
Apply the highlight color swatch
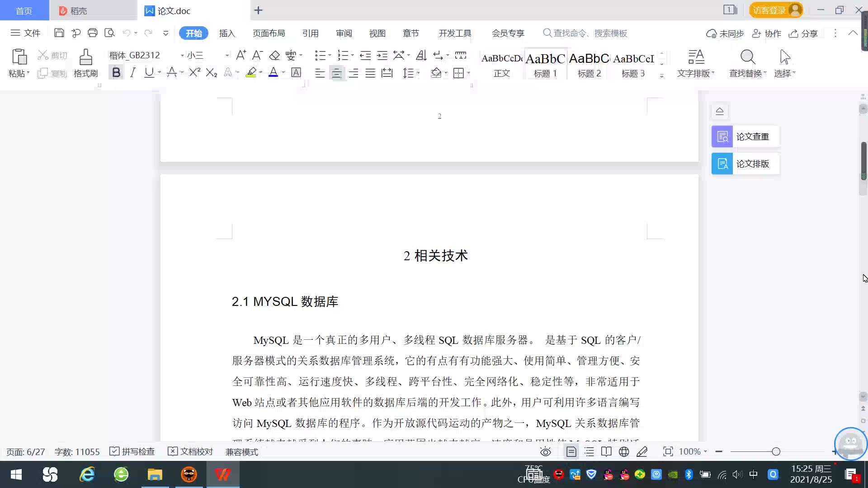[x=251, y=72]
